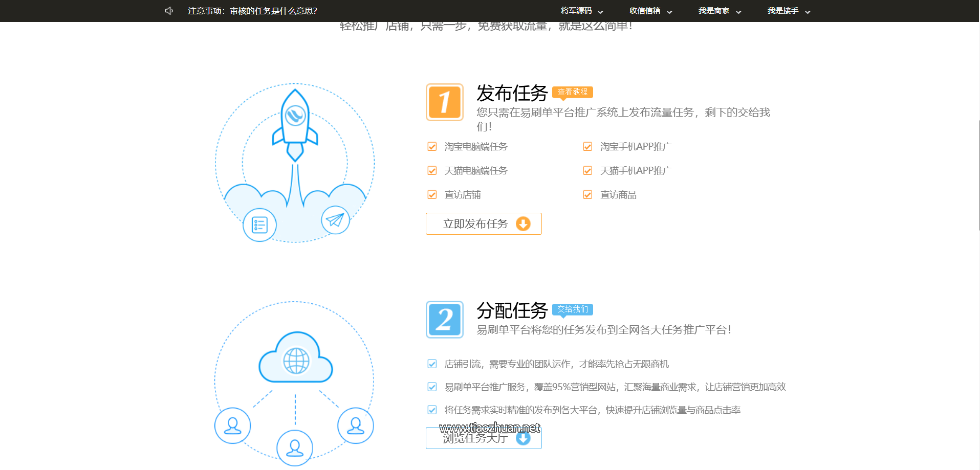Uncheck the 直访商品 option
Viewport: 980px width, 470px height.
point(587,194)
